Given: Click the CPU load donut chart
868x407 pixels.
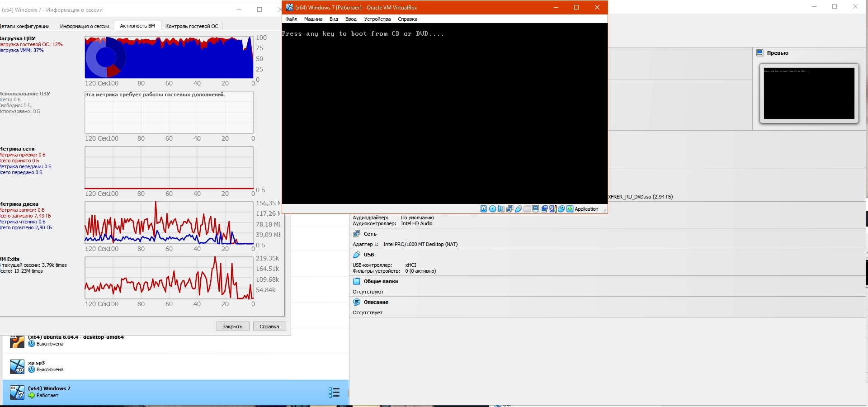Looking at the screenshot, I should 106,57.
